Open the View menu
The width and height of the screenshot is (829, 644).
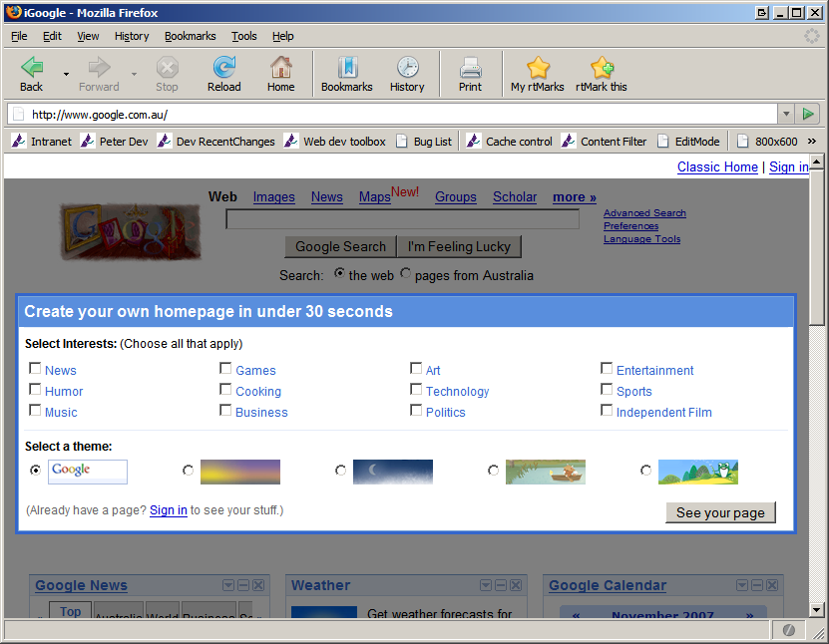point(88,36)
